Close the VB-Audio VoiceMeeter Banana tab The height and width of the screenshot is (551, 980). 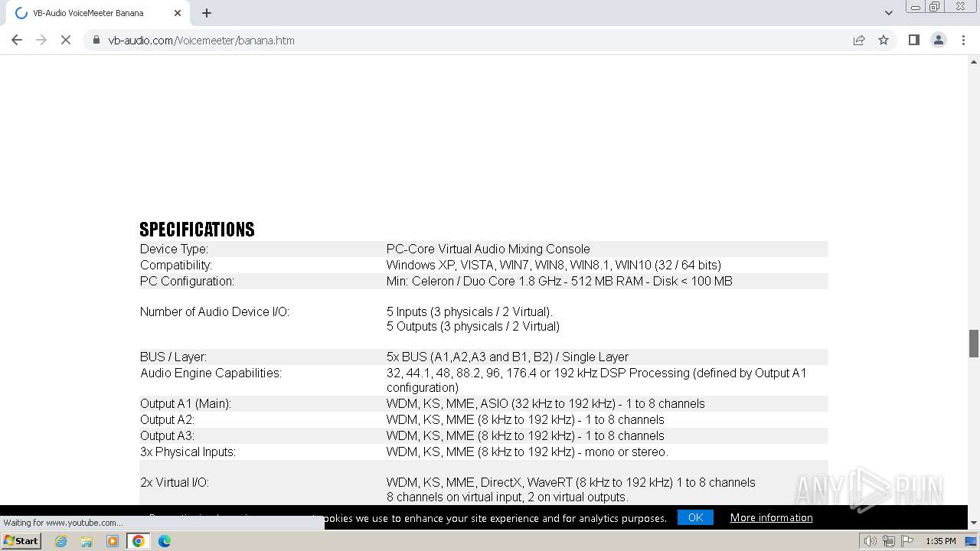click(x=178, y=13)
